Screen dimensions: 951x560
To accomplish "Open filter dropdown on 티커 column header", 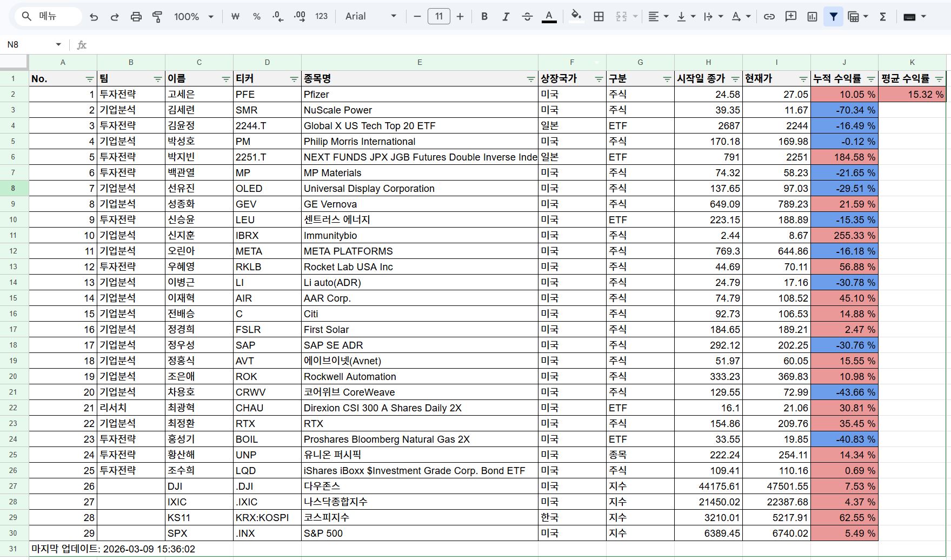I will [294, 79].
